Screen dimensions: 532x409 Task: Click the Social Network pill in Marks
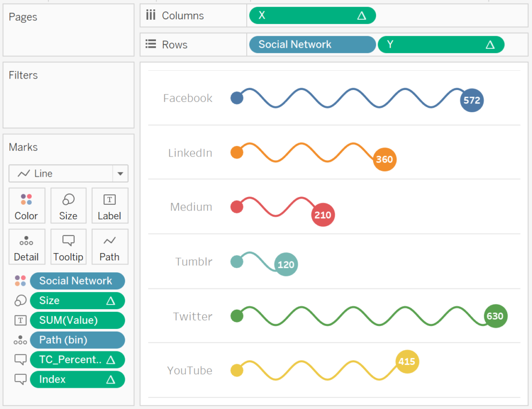[x=77, y=281]
